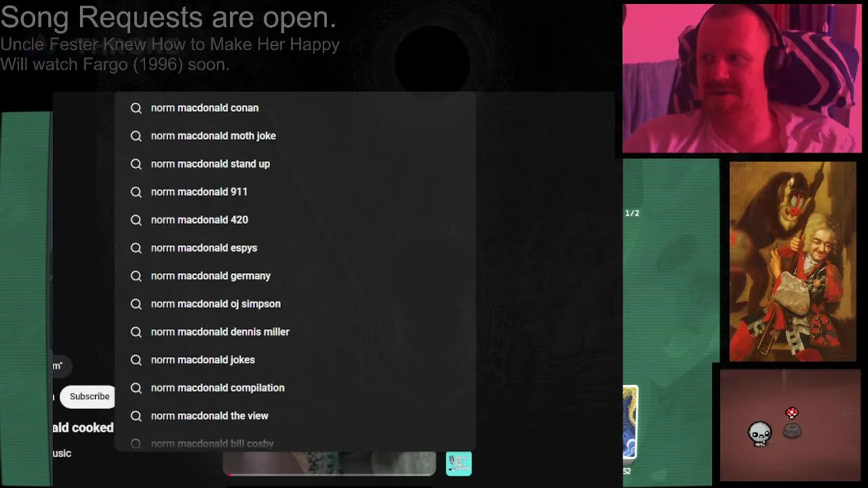Choose "norm macdonald dennis miller" suggestion
Image resolution: width=868 pixels, height=488 pixels.
tap(295, 332)
